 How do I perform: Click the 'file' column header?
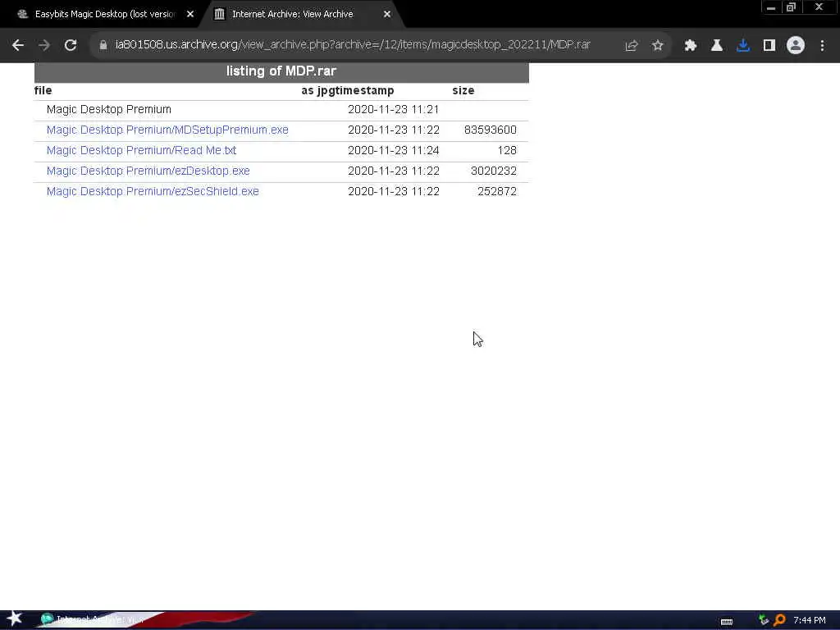pos(43,90)
